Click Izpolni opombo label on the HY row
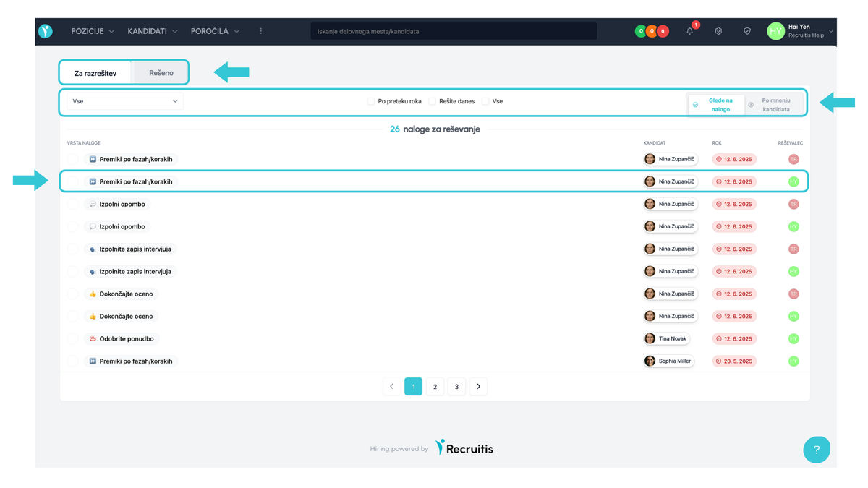Image resolution: width=868 pixels, height=488 pixels. pyautogui.click(x=122, y=226)
